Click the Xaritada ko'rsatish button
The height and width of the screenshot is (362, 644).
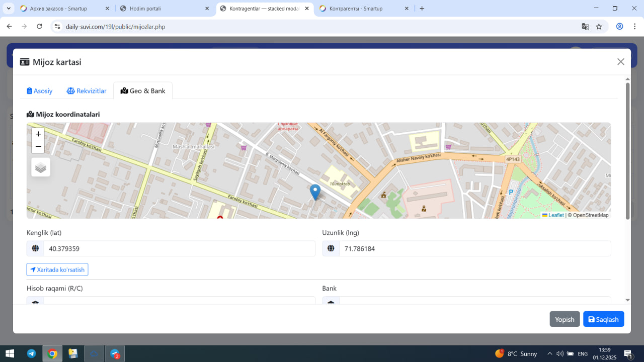click(x=57, y=269)
